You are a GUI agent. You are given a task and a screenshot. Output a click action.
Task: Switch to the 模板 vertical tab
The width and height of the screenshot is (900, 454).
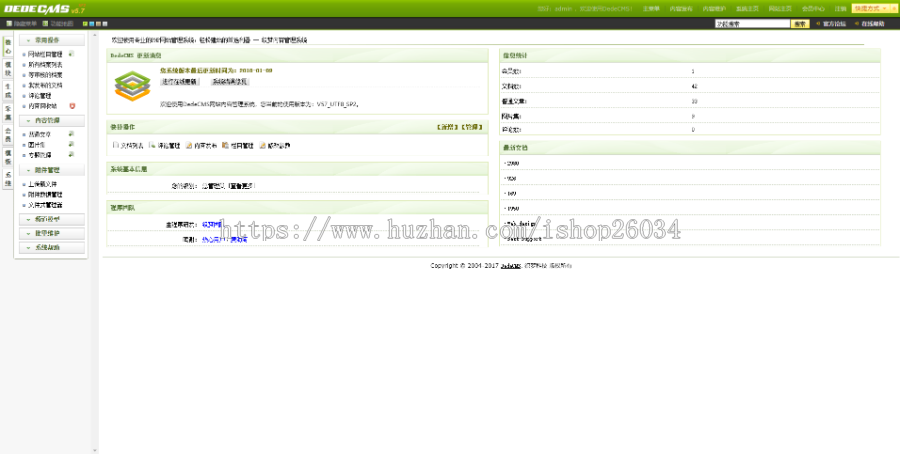[8, 157]
